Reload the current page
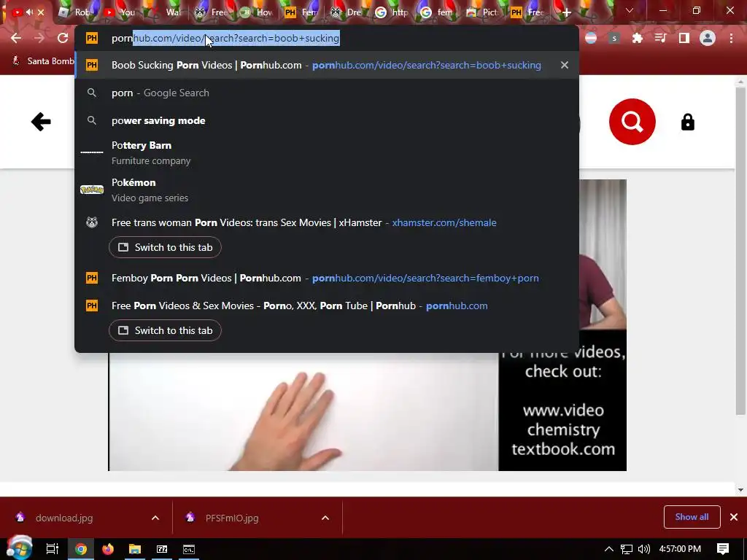This screenshot has height=560, width=747. [63, 38]
